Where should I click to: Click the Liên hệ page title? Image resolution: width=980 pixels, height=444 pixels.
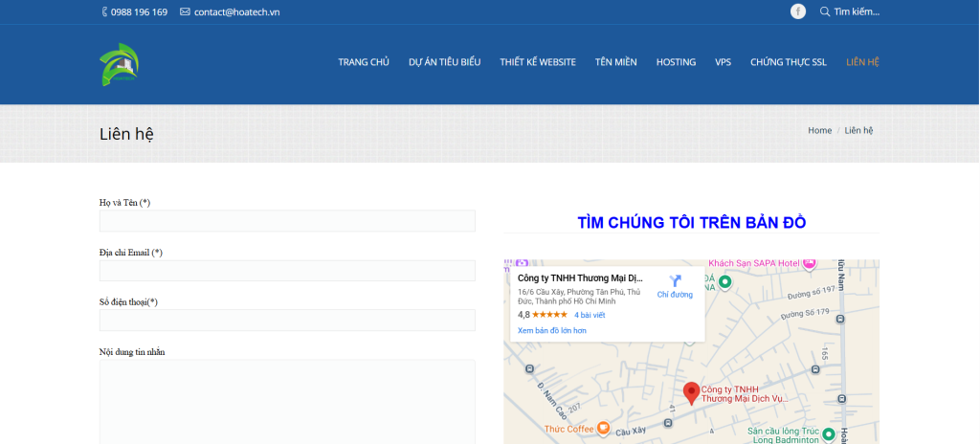pos(127,134)
